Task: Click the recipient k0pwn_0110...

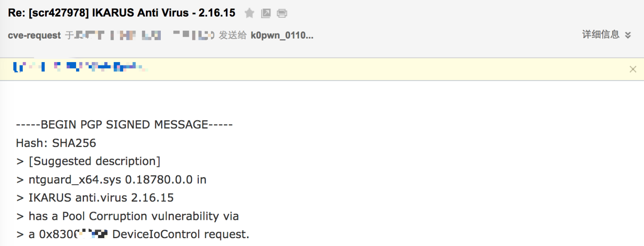Action: coord(282,36)
